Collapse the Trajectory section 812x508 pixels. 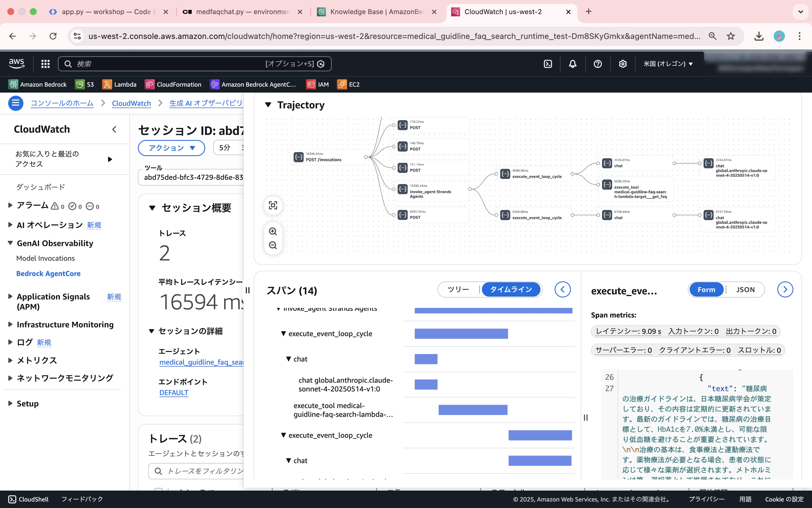[x=268, y=105]
